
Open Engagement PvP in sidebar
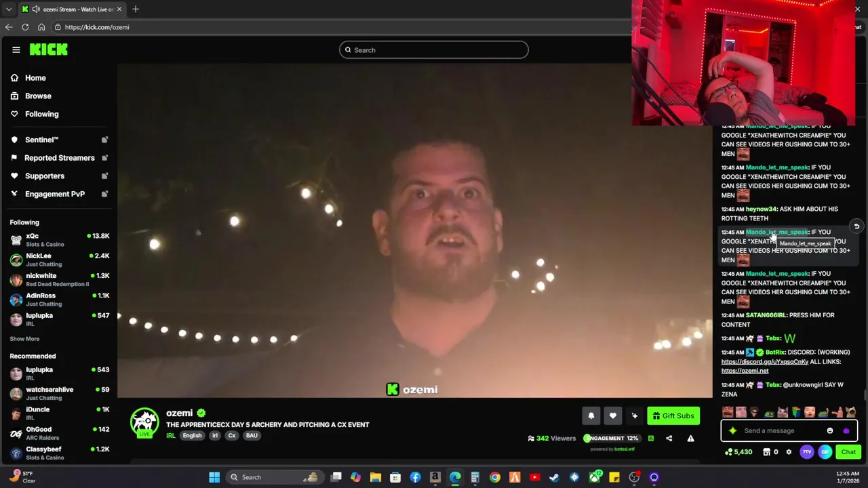tap(54, 194)
